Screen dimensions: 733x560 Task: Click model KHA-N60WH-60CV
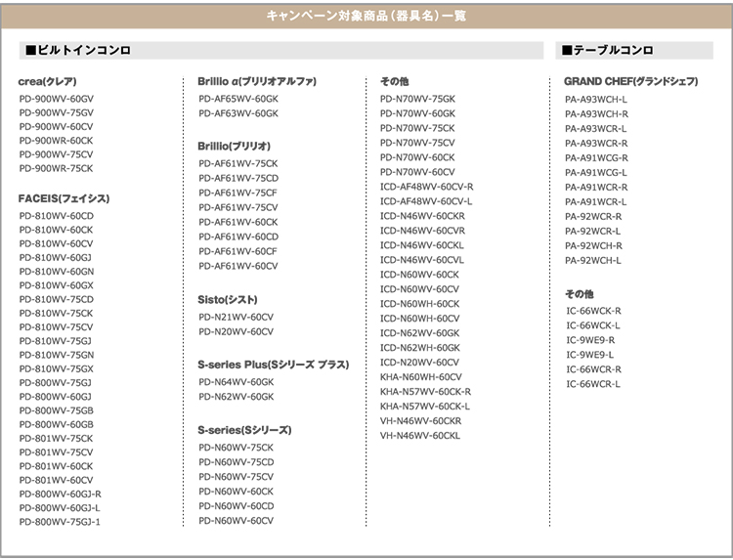pyautogui.click(x=421, y=377)
